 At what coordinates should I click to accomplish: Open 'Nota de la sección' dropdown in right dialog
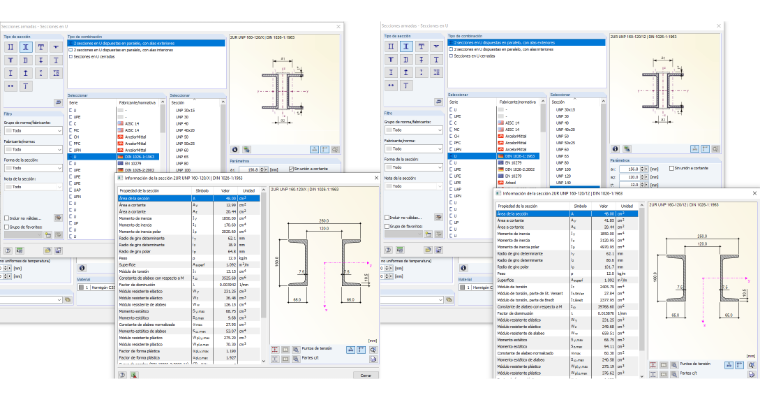point(414,186)
